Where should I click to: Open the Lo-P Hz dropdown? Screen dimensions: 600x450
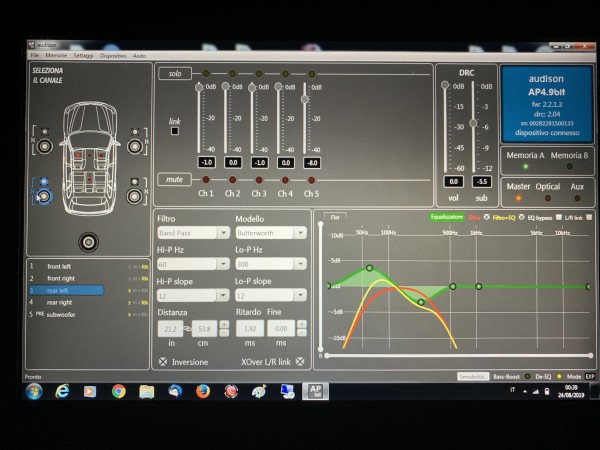point(300,264)
